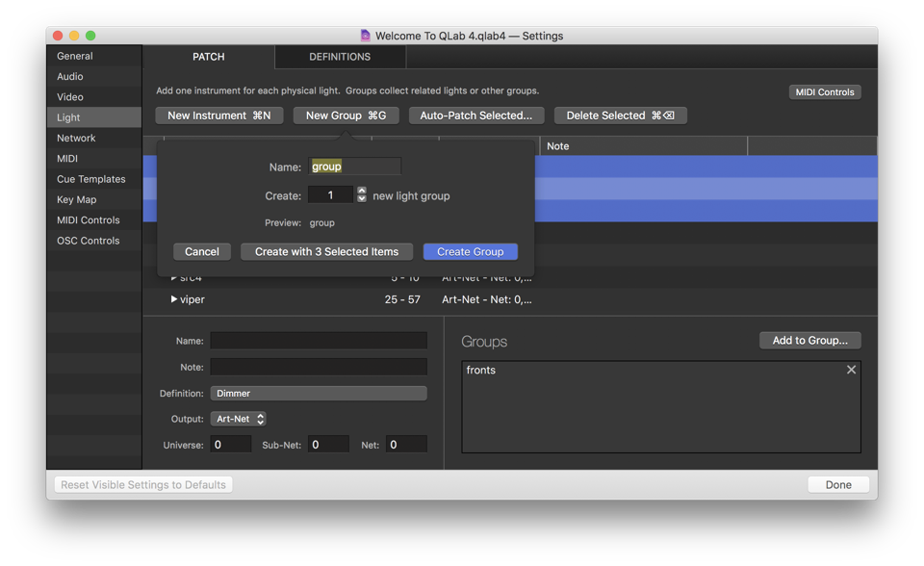
Task: Click the Universe number field
Action: point(231,444)
